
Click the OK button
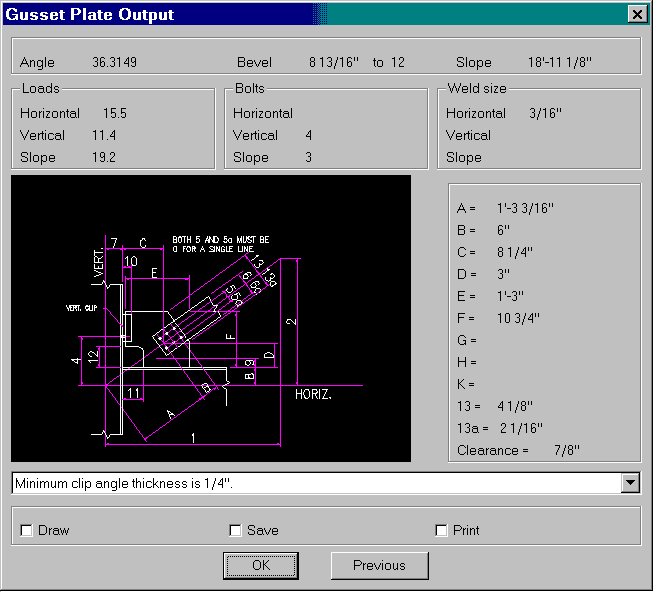click(261, 565)
